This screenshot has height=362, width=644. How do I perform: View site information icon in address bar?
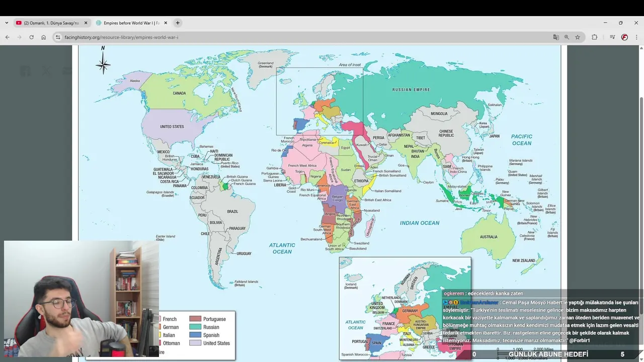click(58, 37)
